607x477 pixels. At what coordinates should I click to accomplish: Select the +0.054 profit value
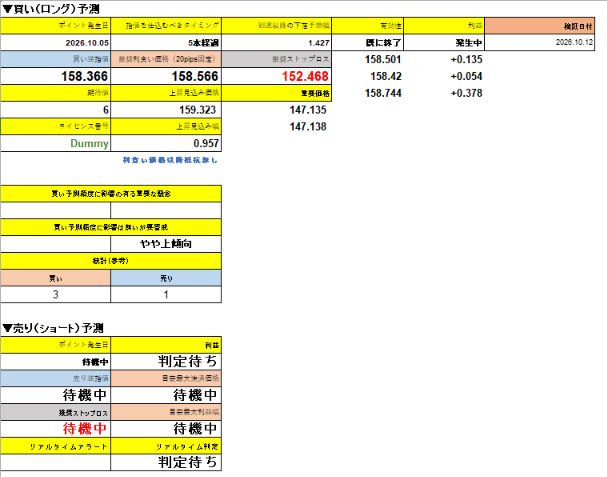pyautogui.click(x=466, y=76)
